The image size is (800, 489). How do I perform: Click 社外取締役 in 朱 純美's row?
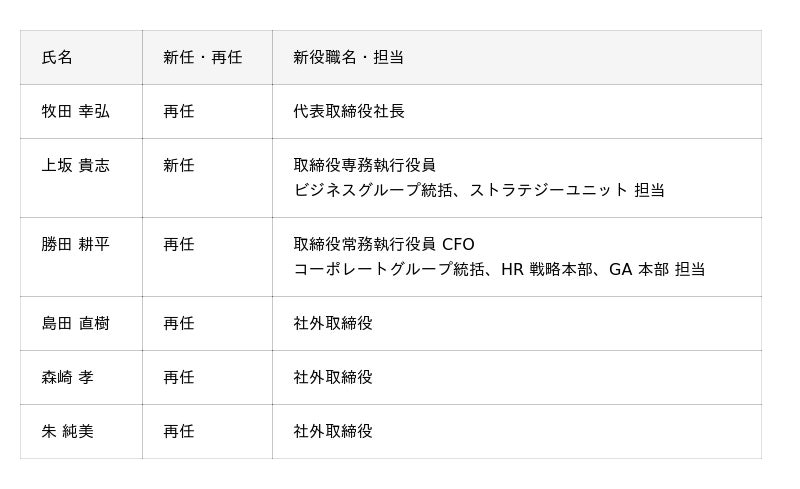tap(332, 432)
